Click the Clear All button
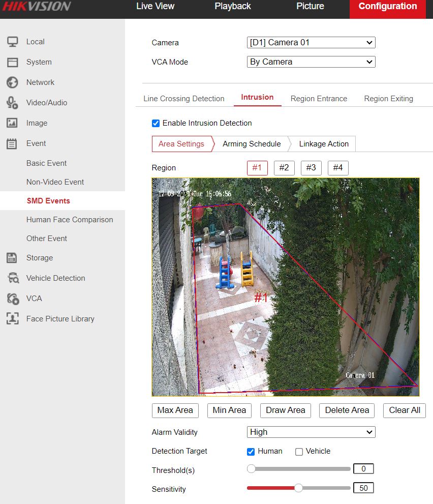The image size is (433, 504). pyautogui.click(x=405, y=410)
